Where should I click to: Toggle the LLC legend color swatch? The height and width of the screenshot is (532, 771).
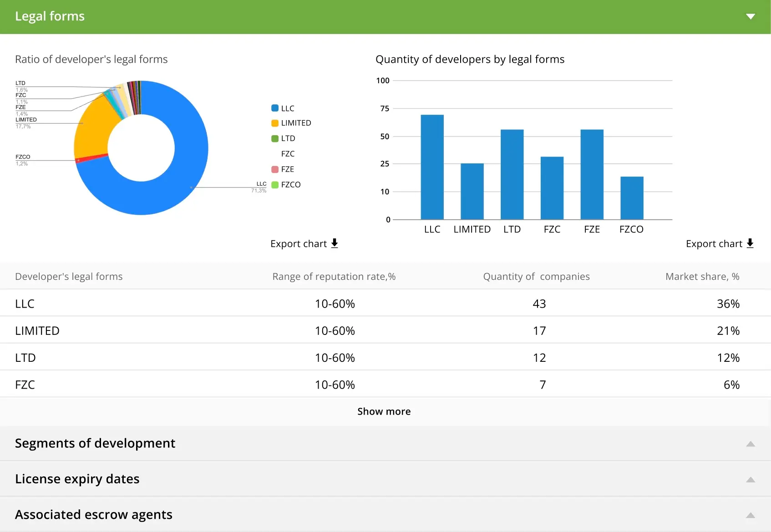[x=275, y=108]
